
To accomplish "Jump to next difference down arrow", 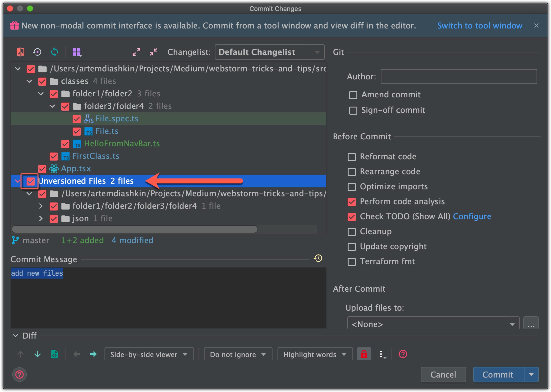I will click(x=37, y=354).
